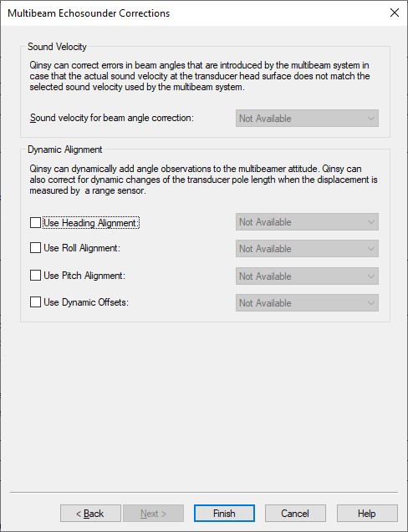The image size is (408, 532).
Task: Click the chevron arrow of Roll Alignment dropdown
Action: click(371, 249)
